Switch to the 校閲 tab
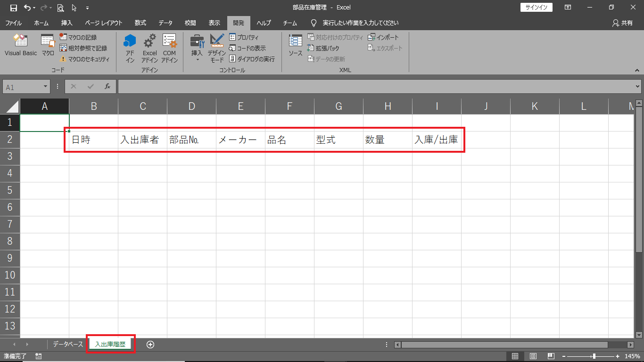This screenshot has width=644, height=362. click(x=190, y=23)
